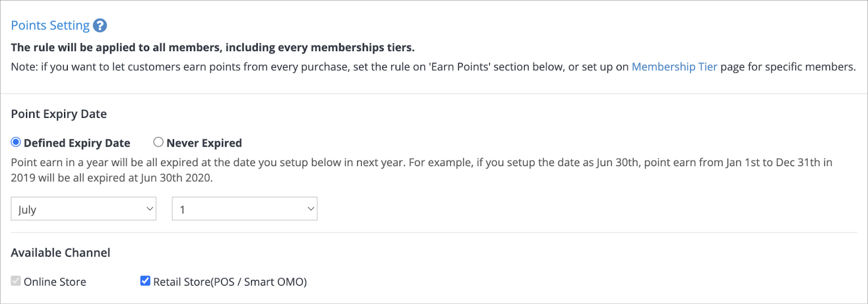Click the Points Setting heading link
The height and width of the screenshot is (304, 868).
(50, 26)
